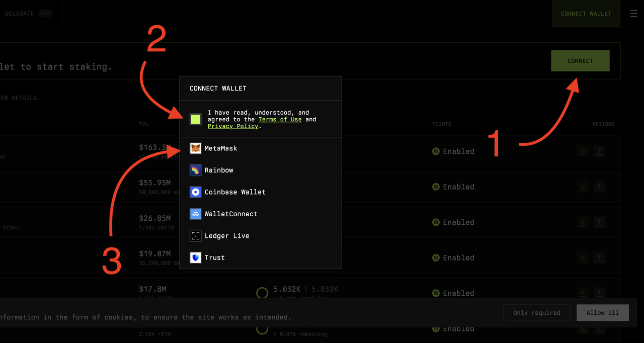Click Enabled text in the $19.87M row
The width and height of the screenshot is (644, 343).
tap(458, 258)
